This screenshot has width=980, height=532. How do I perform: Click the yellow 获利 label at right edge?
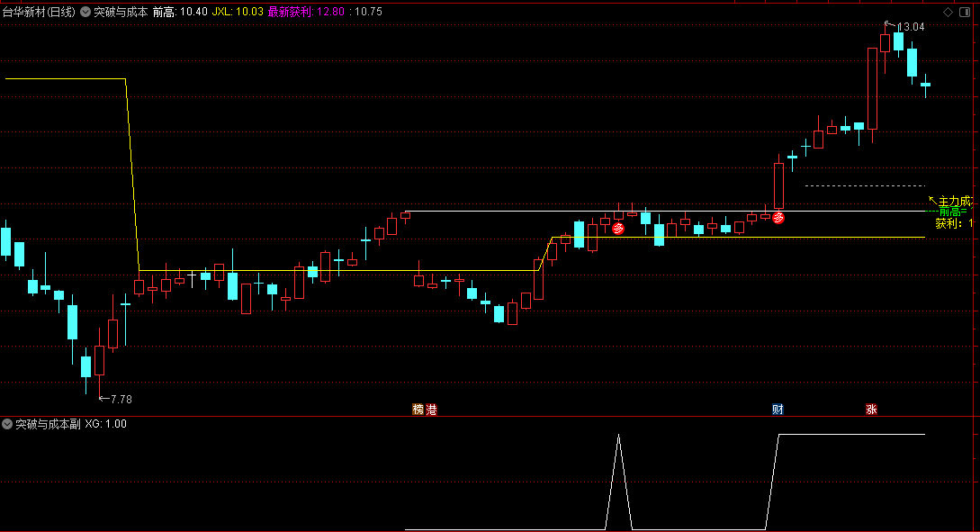pyautogui.click(x=954, y=223)
